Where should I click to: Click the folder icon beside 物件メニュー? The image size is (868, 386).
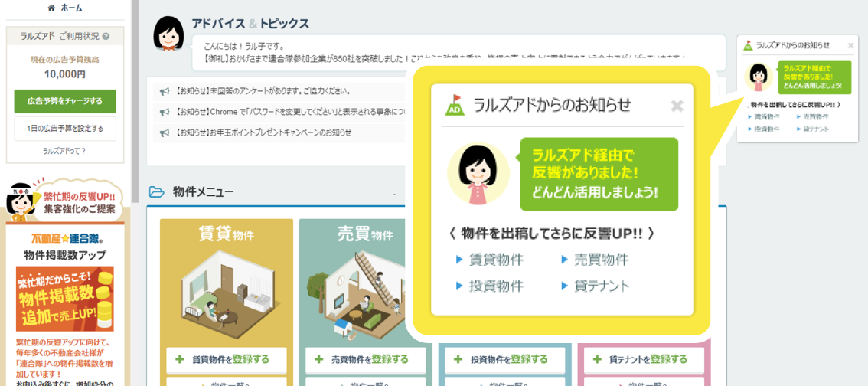tap(156, 191)
